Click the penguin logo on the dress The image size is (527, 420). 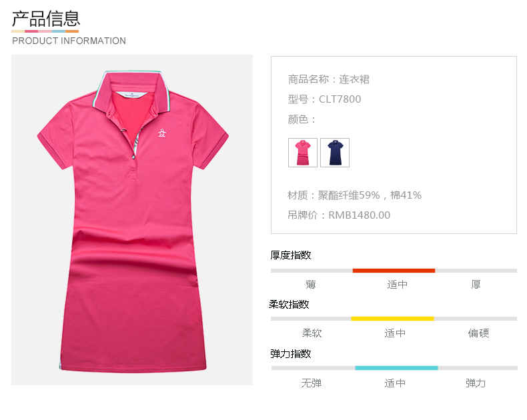[x=162, y=133]
